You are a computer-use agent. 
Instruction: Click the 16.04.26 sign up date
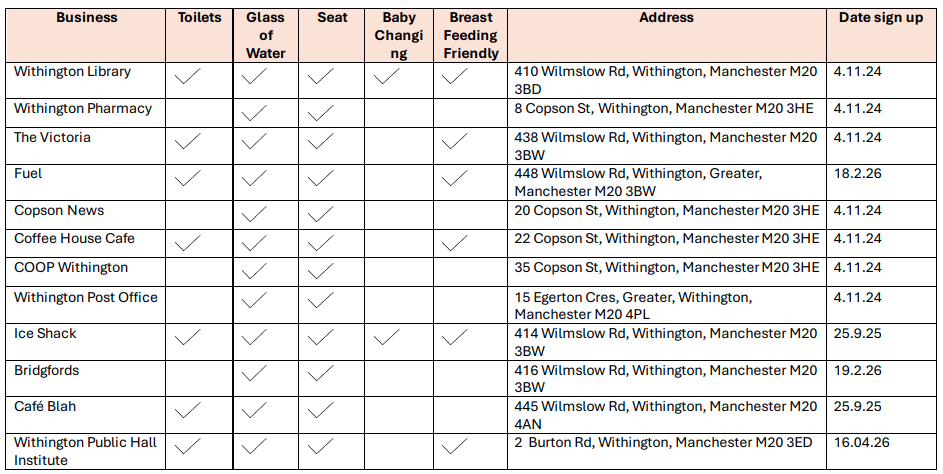(861, 443)
